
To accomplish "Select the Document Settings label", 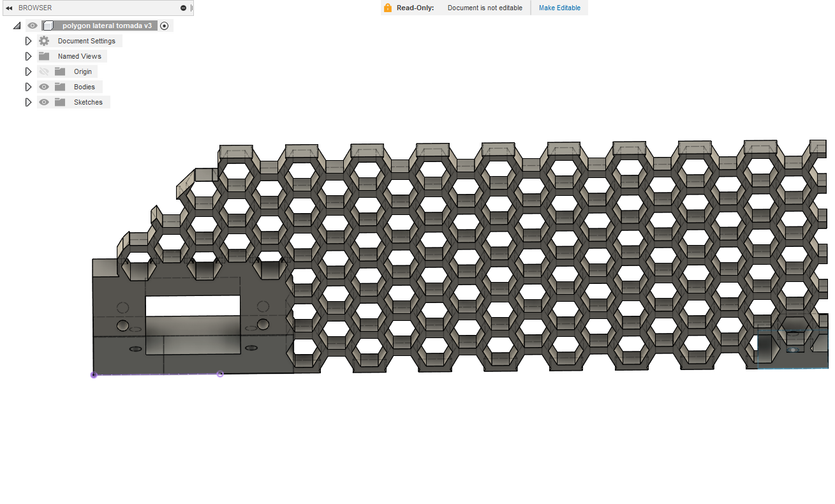I will [x=87, y=41].
